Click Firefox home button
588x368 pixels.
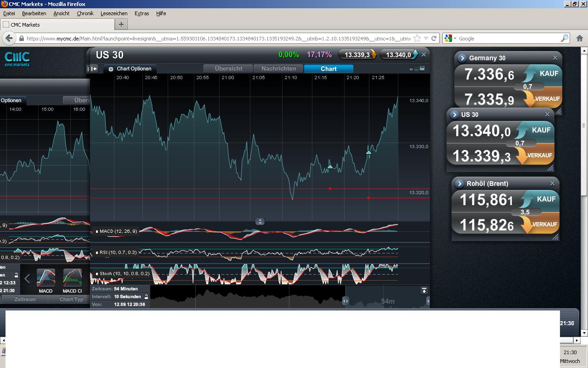coord(579,39)
